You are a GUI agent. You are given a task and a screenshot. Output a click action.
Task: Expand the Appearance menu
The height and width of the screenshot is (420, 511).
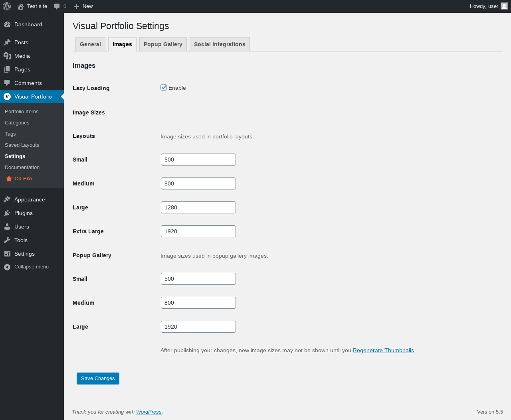click(x=30, y=199)
